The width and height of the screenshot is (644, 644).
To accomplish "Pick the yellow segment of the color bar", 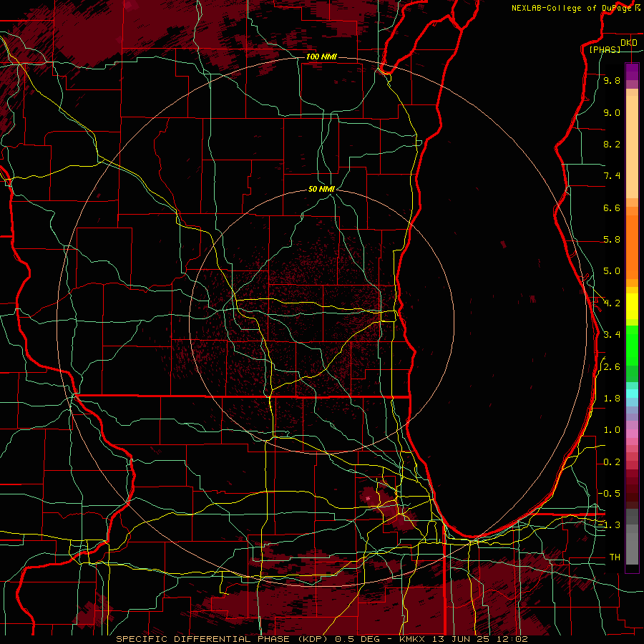I will tap(632, 306).
